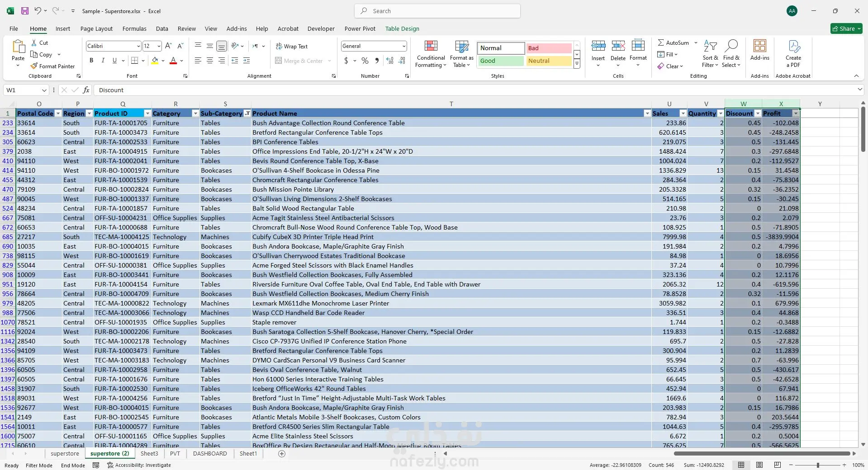
Task: Click Increase Decimal icon
Action: tap(390, 61)
